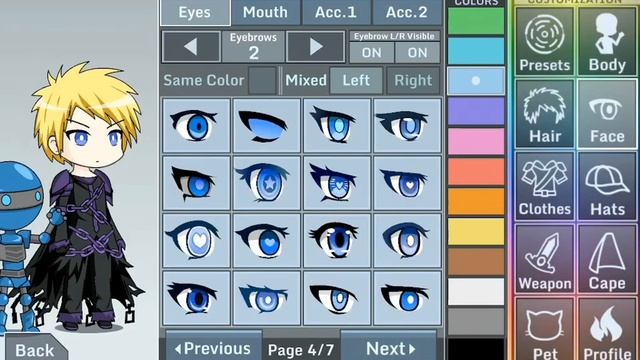Pick the green color swatch

coord(476,21)
